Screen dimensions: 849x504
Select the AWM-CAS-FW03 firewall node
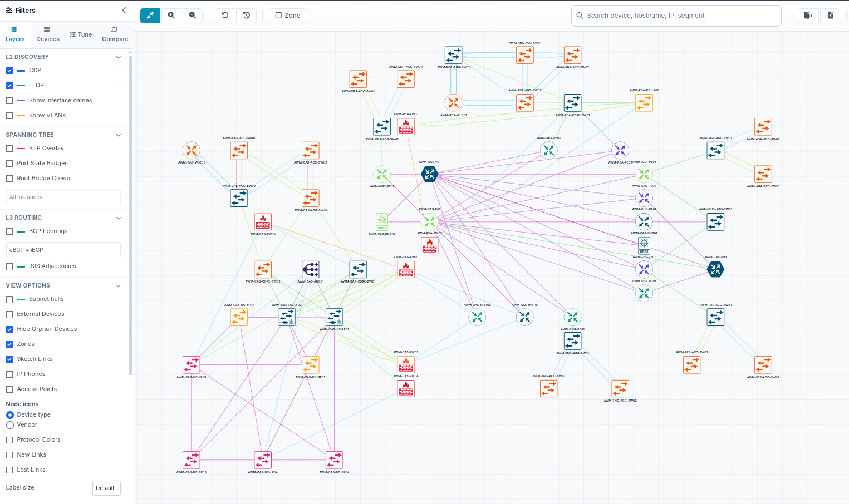tap(263, 222)
